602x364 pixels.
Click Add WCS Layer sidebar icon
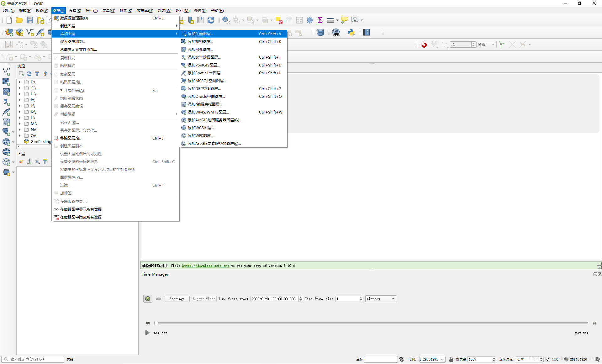coord(6,152)
